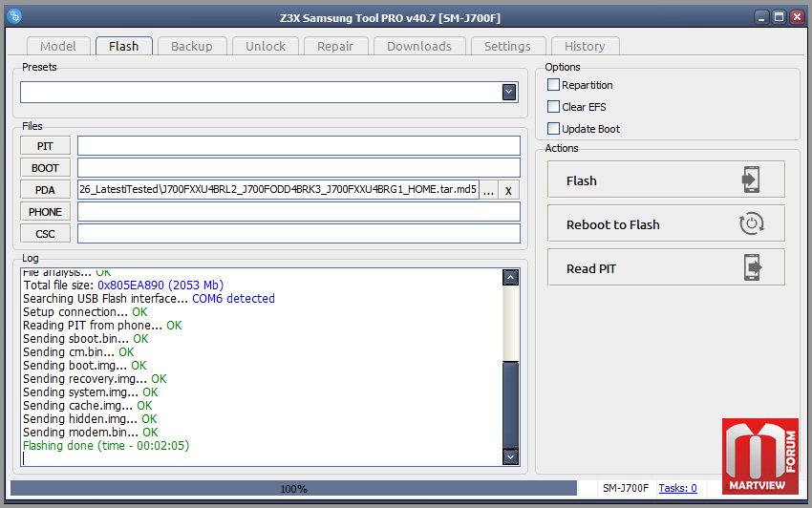The width and height of the screenshot is (812, 508).
Task: Click the BOOT file button
Action: (x=46, y=168)
